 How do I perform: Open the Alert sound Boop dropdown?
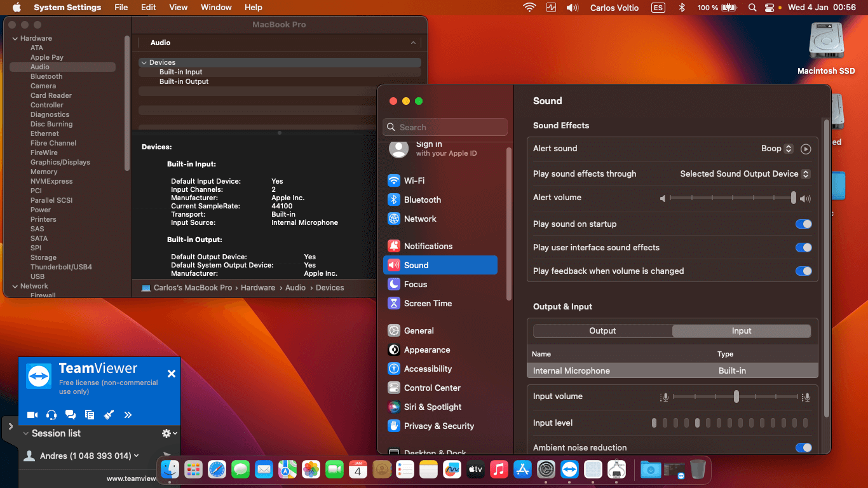pos(777,149)
